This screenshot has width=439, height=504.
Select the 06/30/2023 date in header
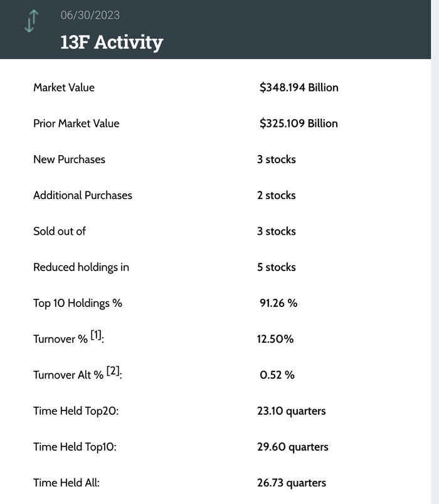[x=90, y=15]
